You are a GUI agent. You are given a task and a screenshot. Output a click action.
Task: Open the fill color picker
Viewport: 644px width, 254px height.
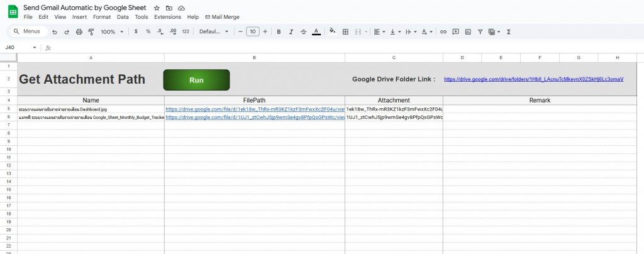tap(333, 31)
